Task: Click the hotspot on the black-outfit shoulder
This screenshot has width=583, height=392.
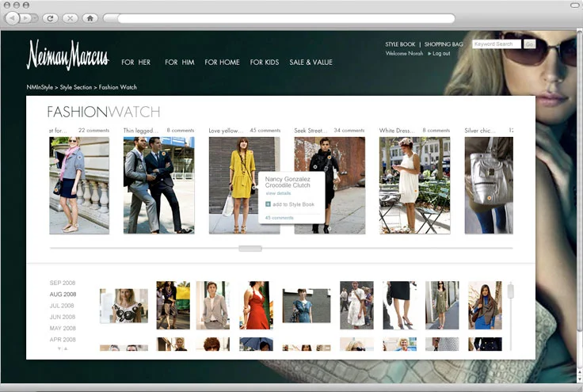Action: [330, 158]
